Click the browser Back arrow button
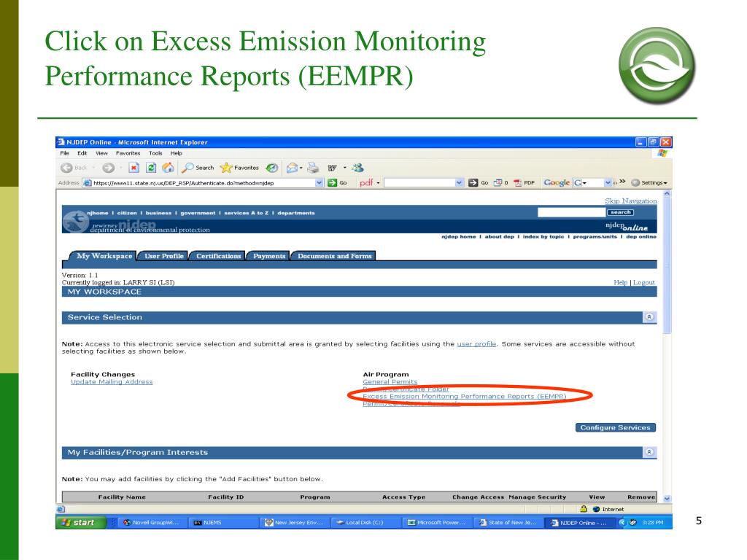This screenshot has width=747, height=560. 66,168
